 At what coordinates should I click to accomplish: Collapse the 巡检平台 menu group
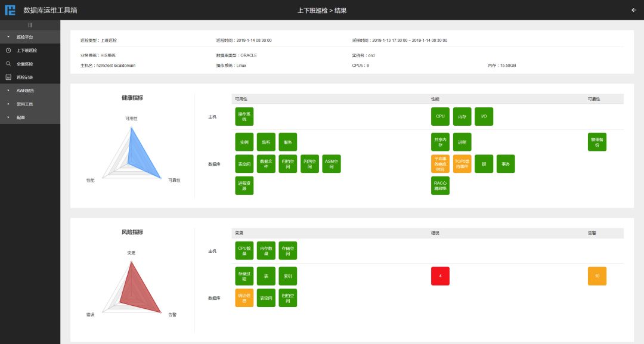click(30, 37)
